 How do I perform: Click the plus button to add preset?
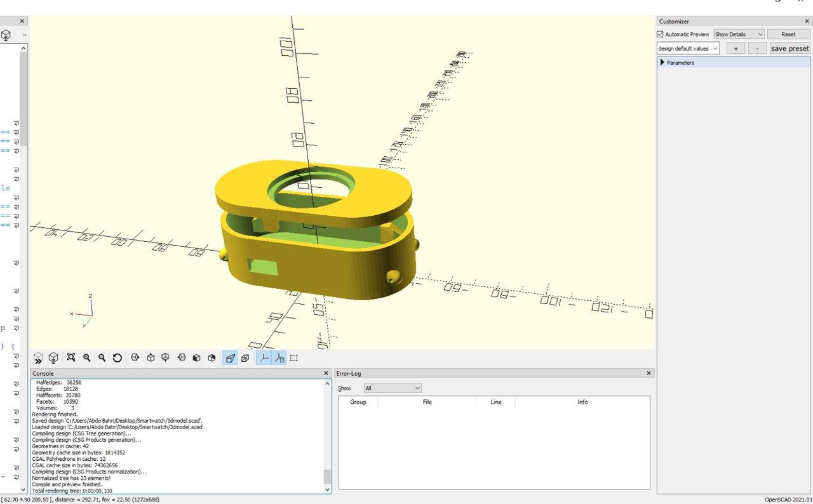point(736,48)
